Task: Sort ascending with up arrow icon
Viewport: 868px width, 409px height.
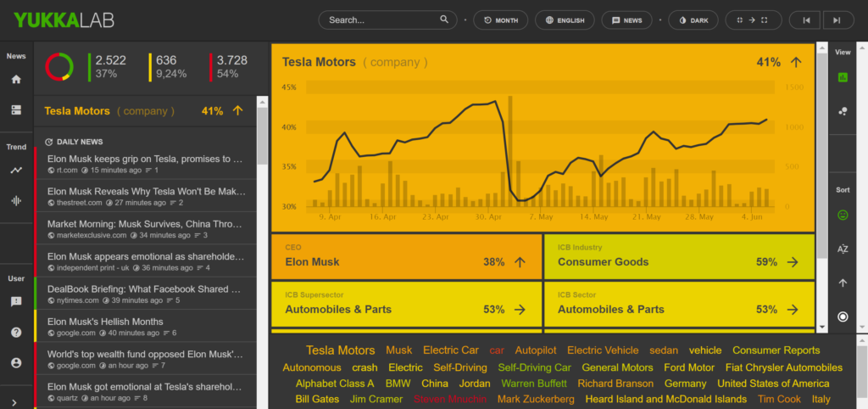Action: (843, 283)
